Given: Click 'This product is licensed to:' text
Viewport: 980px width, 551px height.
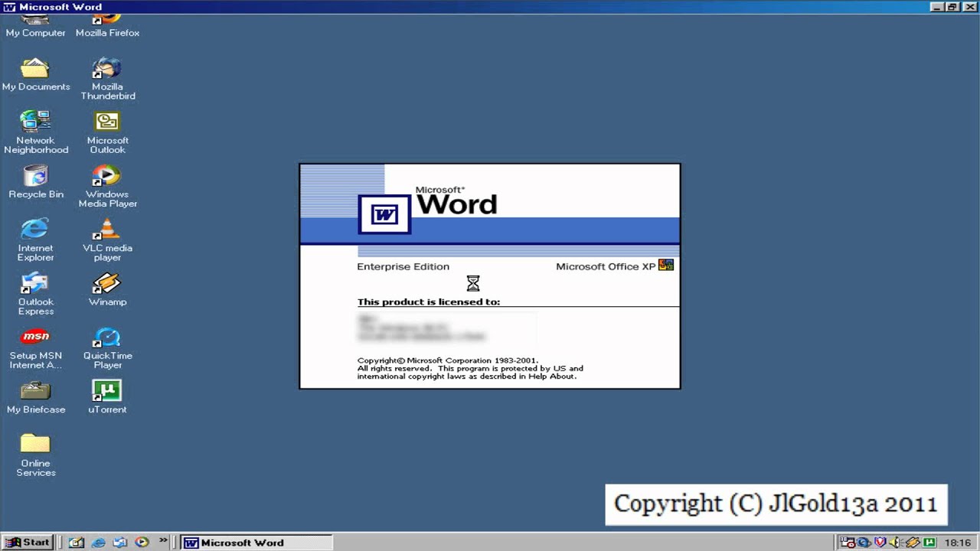Looking at the screenshot, I should pyautogui.click(x=429, y=302).
